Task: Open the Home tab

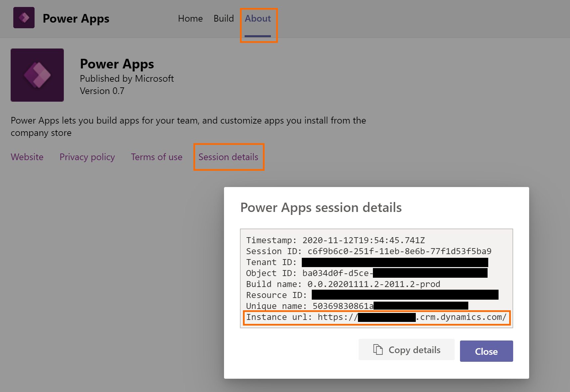Action: (x=190, y=19)
